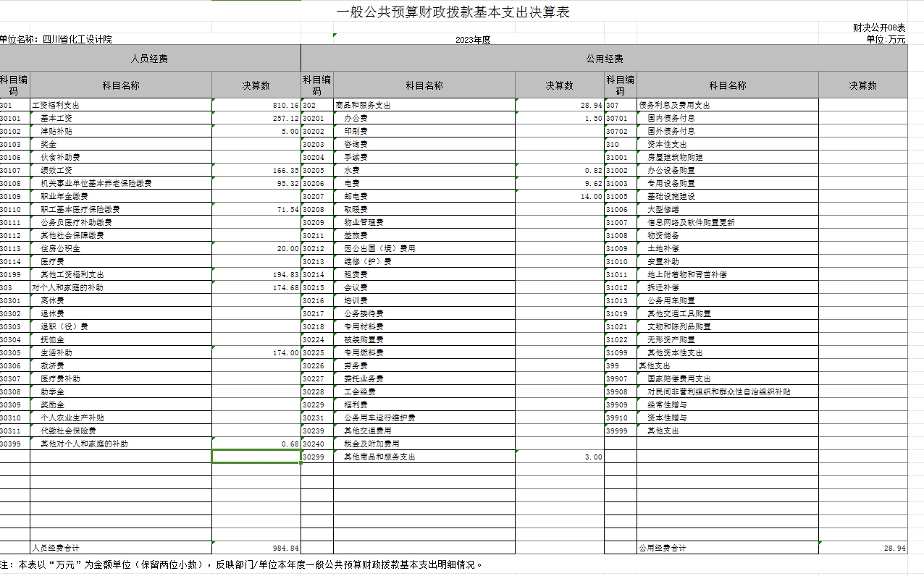Select the 人员经费合计 cell

(121, 548)
